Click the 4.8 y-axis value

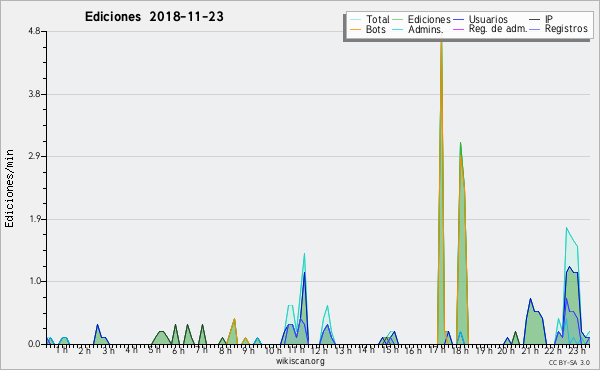click(x=34, y=31)
